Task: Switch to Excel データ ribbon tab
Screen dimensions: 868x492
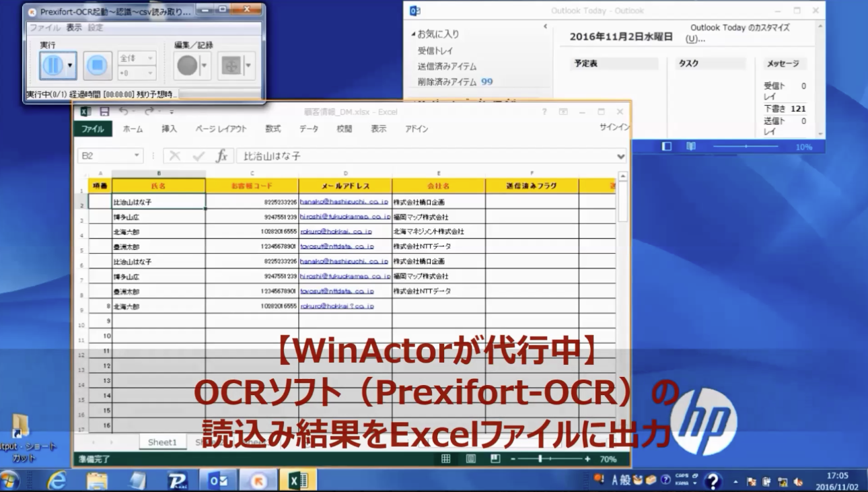Action: pyautogui.click(x=309, y=129)
